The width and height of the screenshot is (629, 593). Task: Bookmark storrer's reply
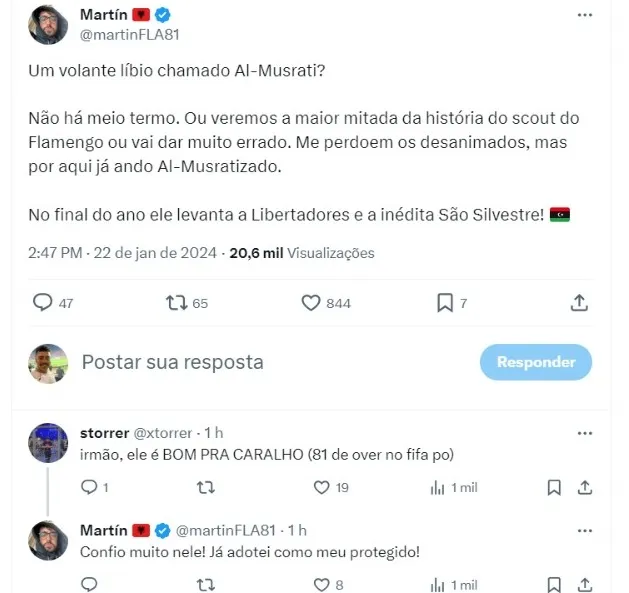[554, 488]
